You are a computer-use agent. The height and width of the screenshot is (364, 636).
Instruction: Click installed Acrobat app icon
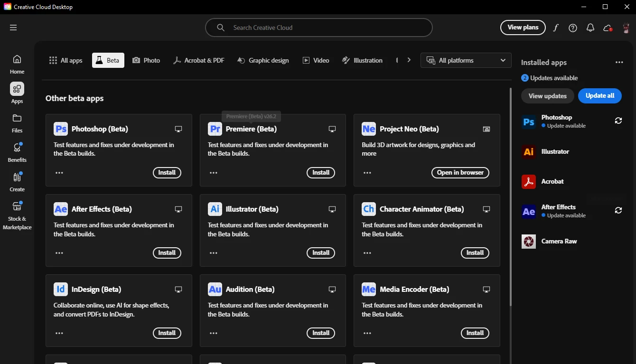click(x=529, y=182)
